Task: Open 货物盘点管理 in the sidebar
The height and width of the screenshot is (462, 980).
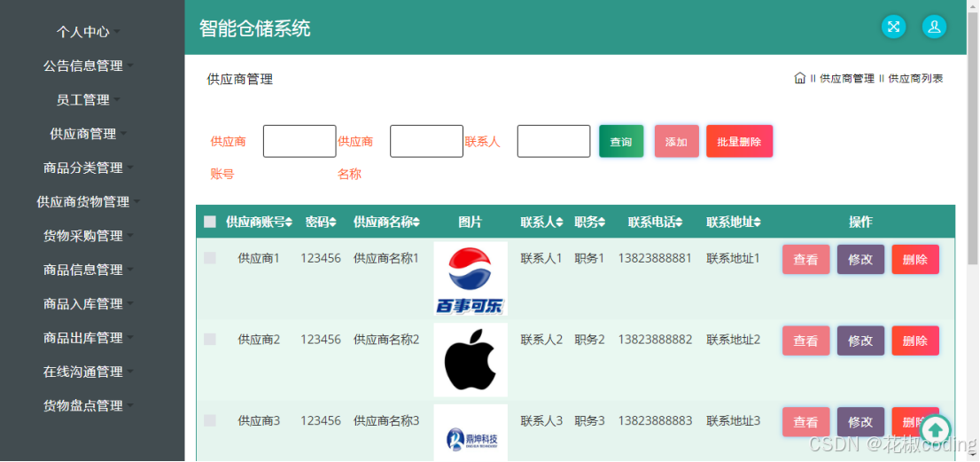Action: click(88, 406)
